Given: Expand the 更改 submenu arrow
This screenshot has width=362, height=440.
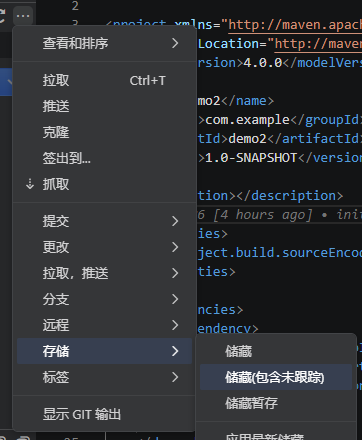Looking at the screenshot, I should click(x=175, y=247).
